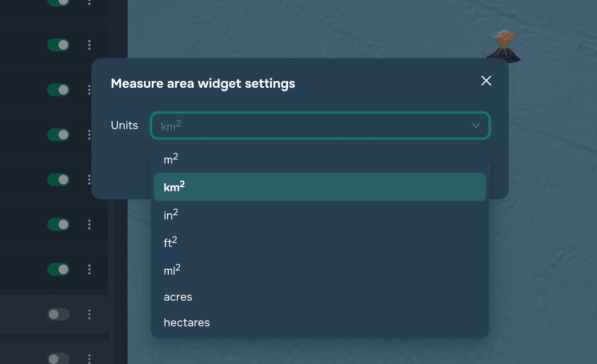Click the Units combo box showing km²
This screenshot has height=364, width=597.
coord(320,126)
